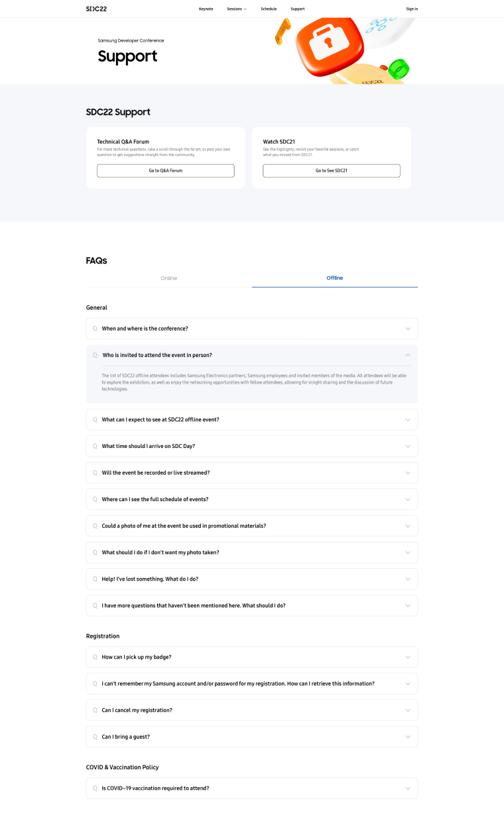Screen dimensions: 504x823
Task: Expand the 'What time should I arrive' chevron
Action: (408, 446)
